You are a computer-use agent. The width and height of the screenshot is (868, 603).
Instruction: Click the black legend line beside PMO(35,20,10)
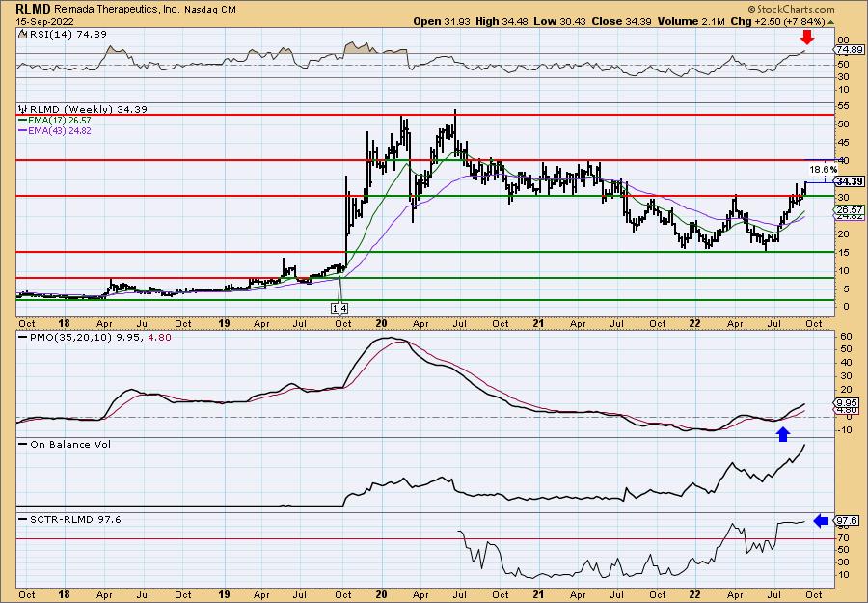(x=23, y=338)
